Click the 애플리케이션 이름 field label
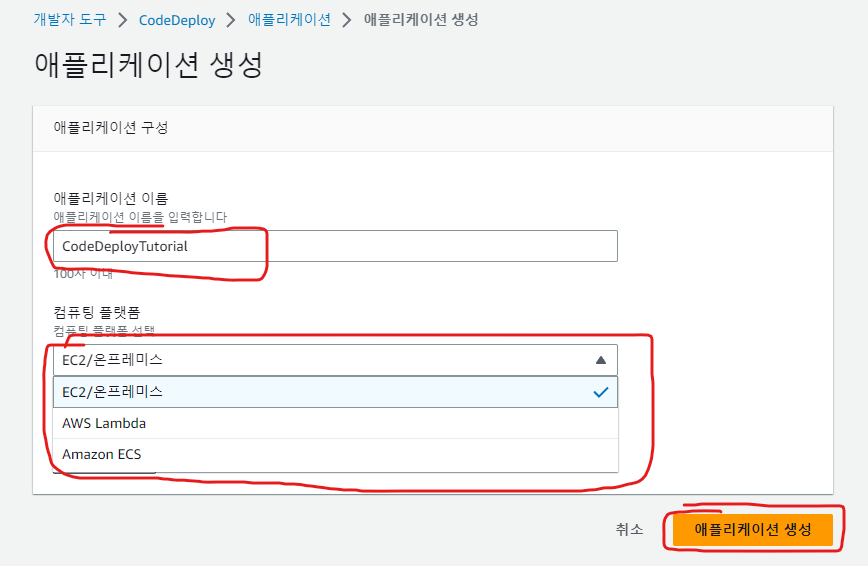 [x=111, y=198]
